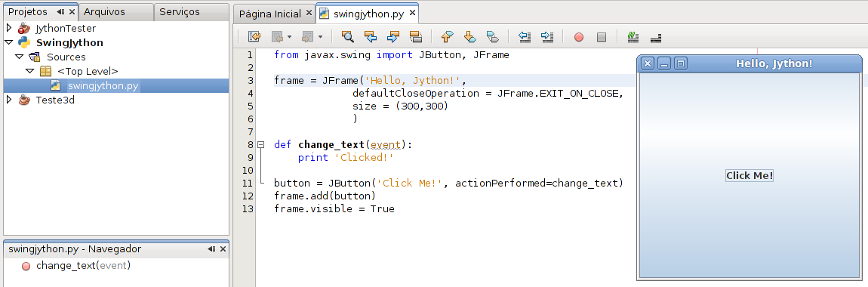
Task: Open the Página Inicial editor tab
Action: point(269,14)
